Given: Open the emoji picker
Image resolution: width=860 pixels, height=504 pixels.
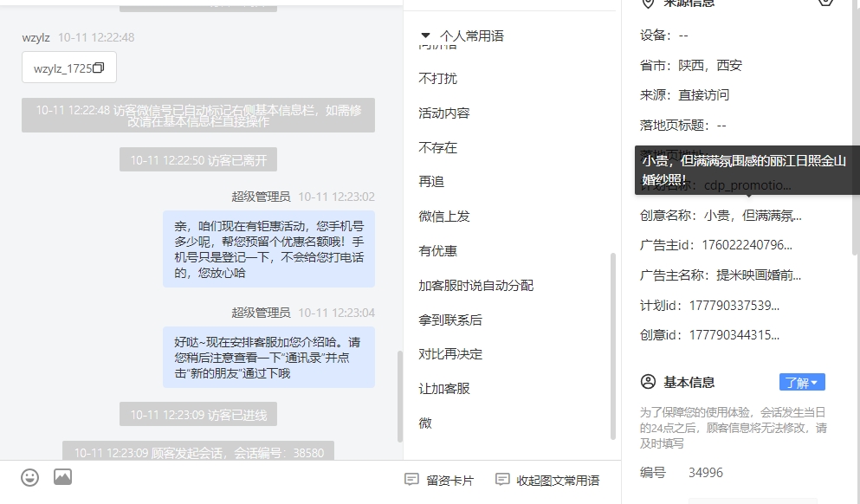Looking at the screenshot, I should (29, 478).
